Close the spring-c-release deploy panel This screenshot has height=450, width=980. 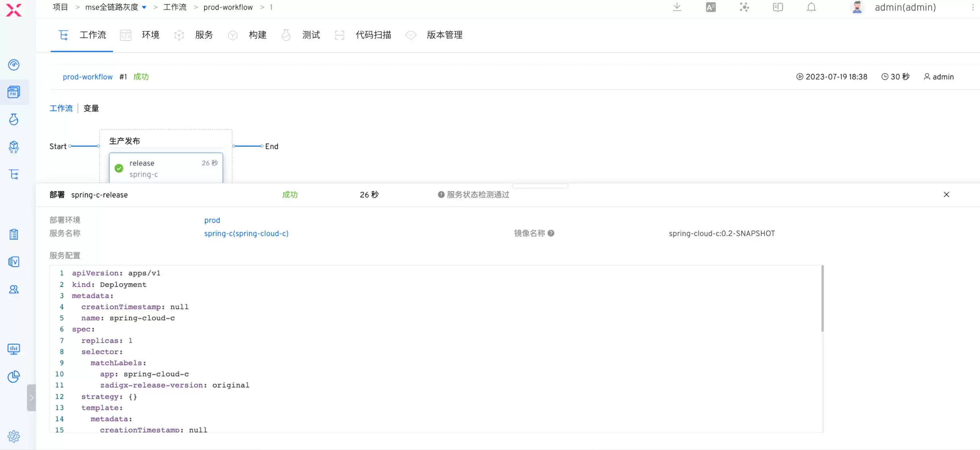click(947, 194)
